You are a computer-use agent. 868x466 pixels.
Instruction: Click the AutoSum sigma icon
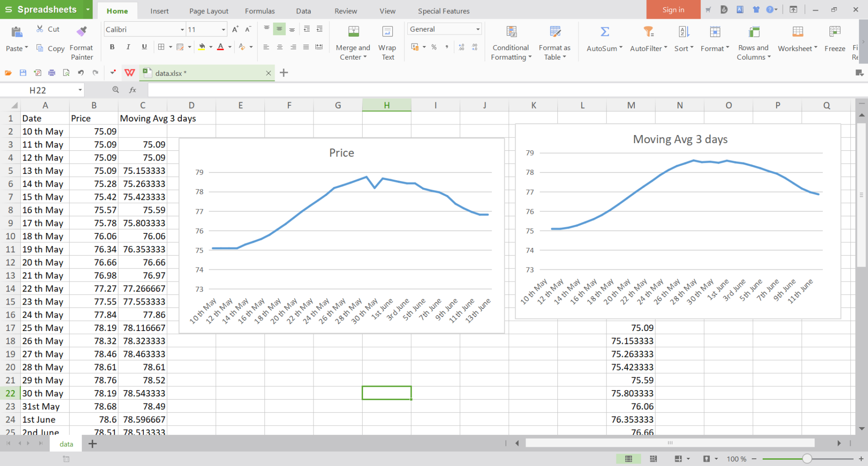tap(604, 32)
